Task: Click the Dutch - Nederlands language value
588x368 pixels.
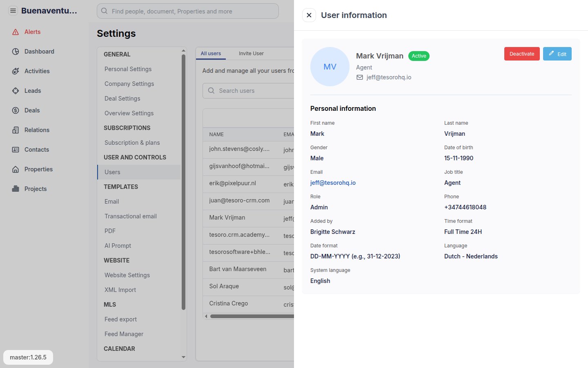Action: point(471,256)
